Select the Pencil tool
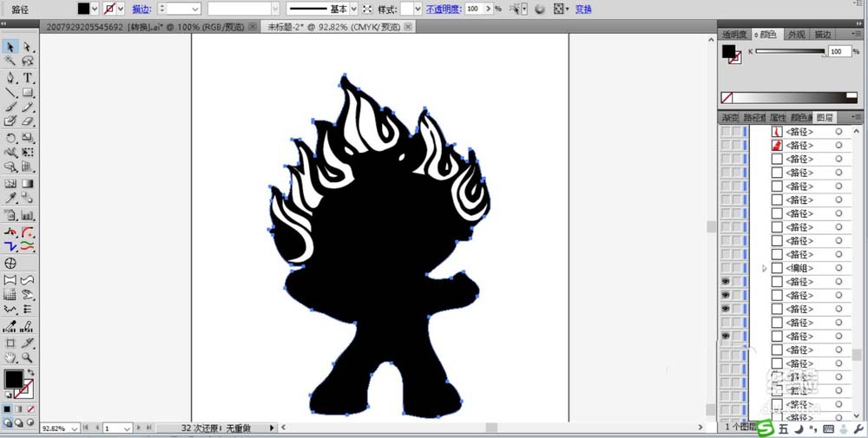The width and height of the screenshot is (868, 438). point(27,107)
